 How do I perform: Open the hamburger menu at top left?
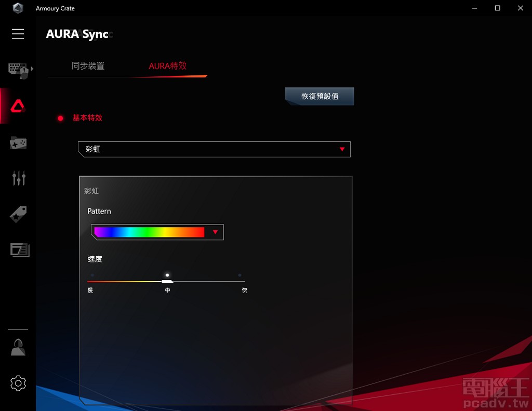17,34
